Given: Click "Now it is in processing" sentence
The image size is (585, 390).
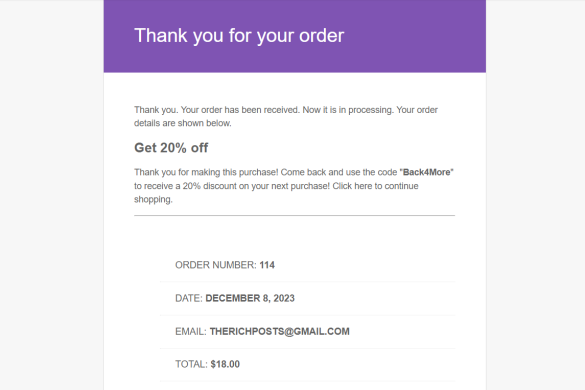Looking at the screenshot, I should click(348, 110).
